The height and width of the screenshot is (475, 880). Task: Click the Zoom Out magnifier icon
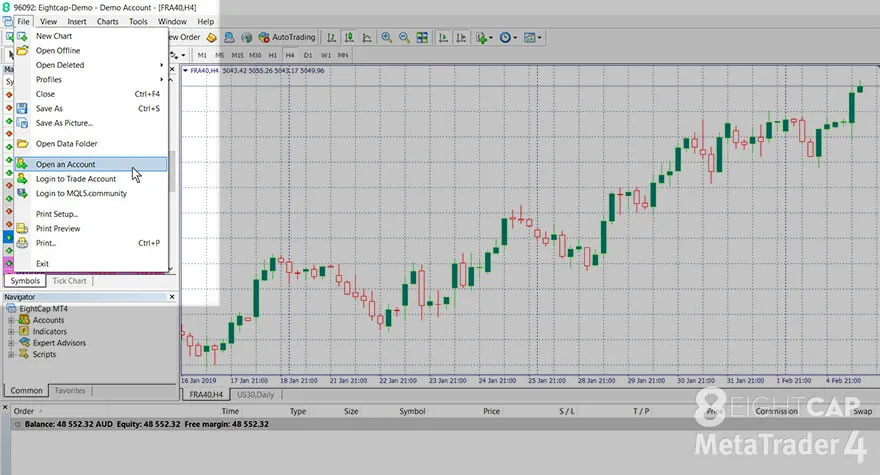pos(404,38)
